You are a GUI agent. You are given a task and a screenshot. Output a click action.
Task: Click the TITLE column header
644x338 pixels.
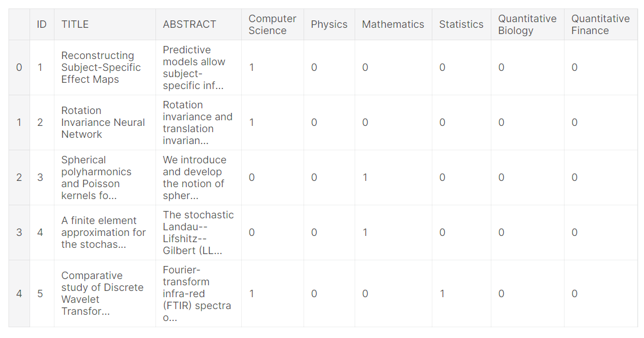pyautogui.click(x=105, y=24)
